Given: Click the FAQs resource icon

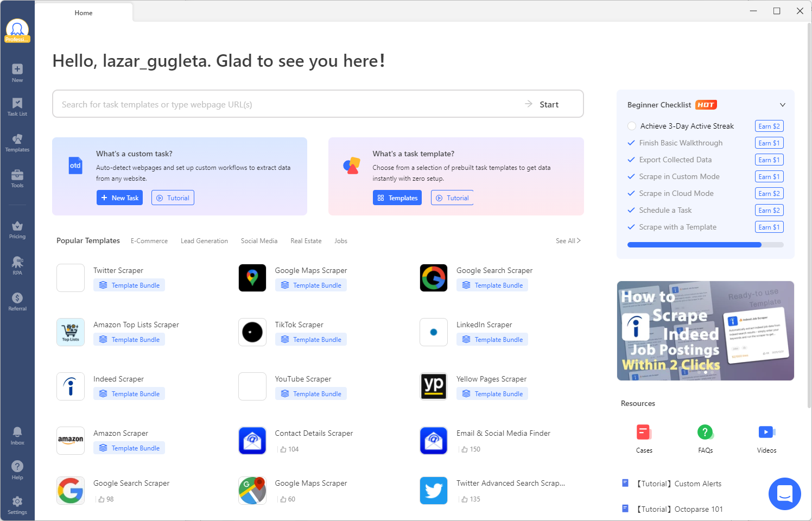Looking at the screenshot, I should (705, 433).
